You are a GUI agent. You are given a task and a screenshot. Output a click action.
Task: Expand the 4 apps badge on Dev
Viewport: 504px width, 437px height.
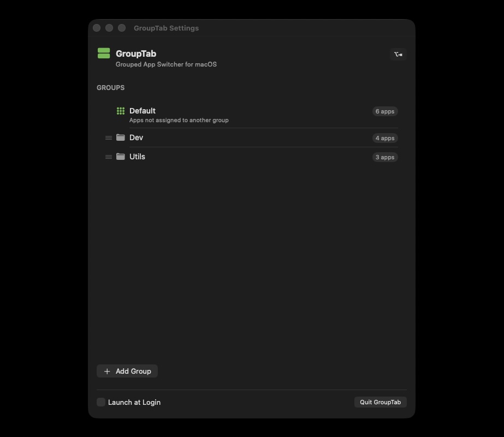384,138
